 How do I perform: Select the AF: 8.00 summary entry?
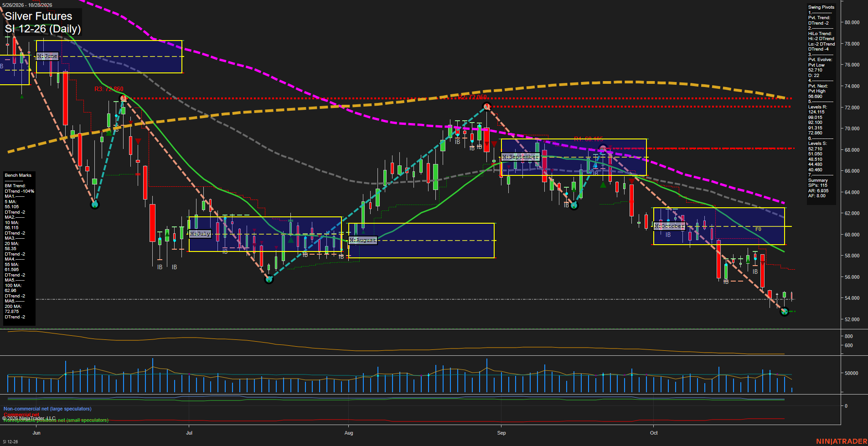816,196
